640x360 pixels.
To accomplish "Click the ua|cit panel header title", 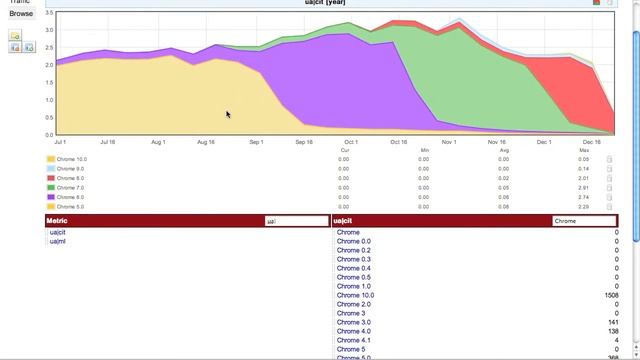I will pos(342,221).
